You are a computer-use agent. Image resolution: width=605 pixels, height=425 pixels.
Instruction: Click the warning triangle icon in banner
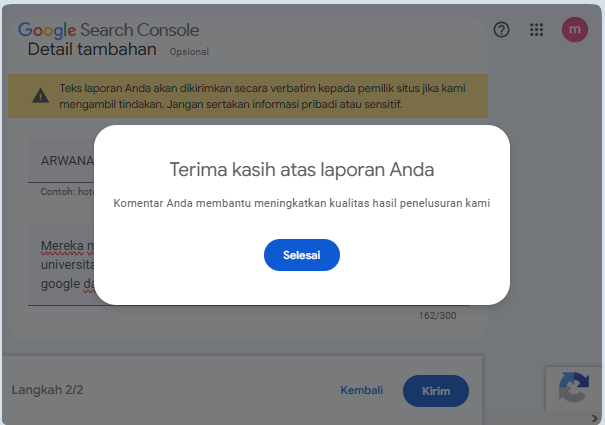coord(41,96)
